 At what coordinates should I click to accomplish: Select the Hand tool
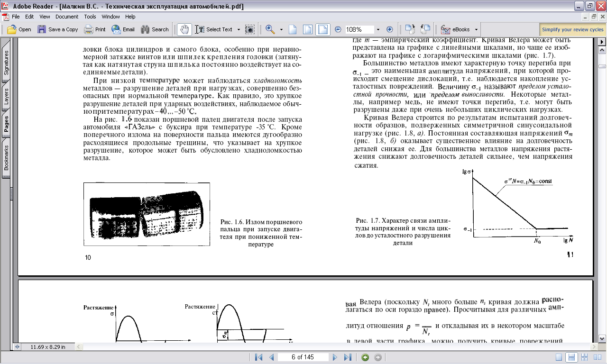(184, 29)
